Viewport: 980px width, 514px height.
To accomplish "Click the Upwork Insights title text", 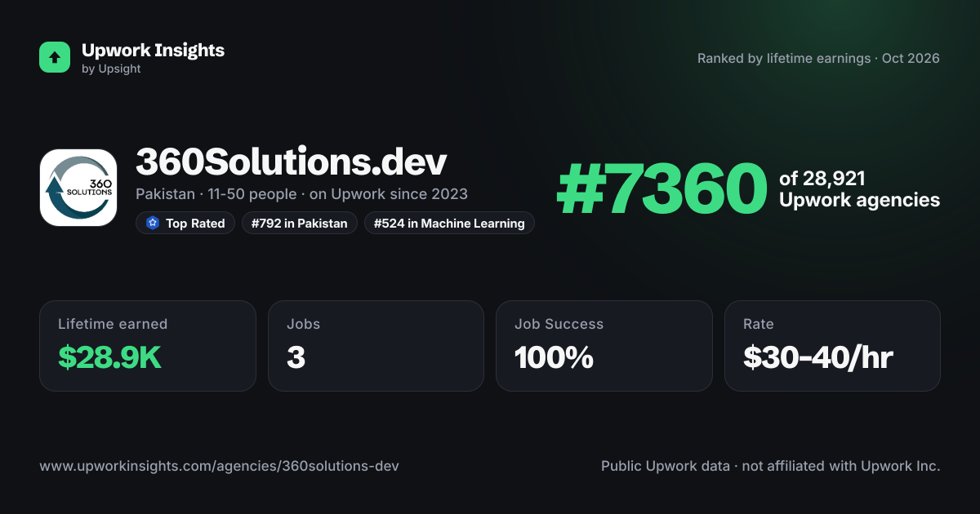I will pyautogui.click(x=153, y=50).
